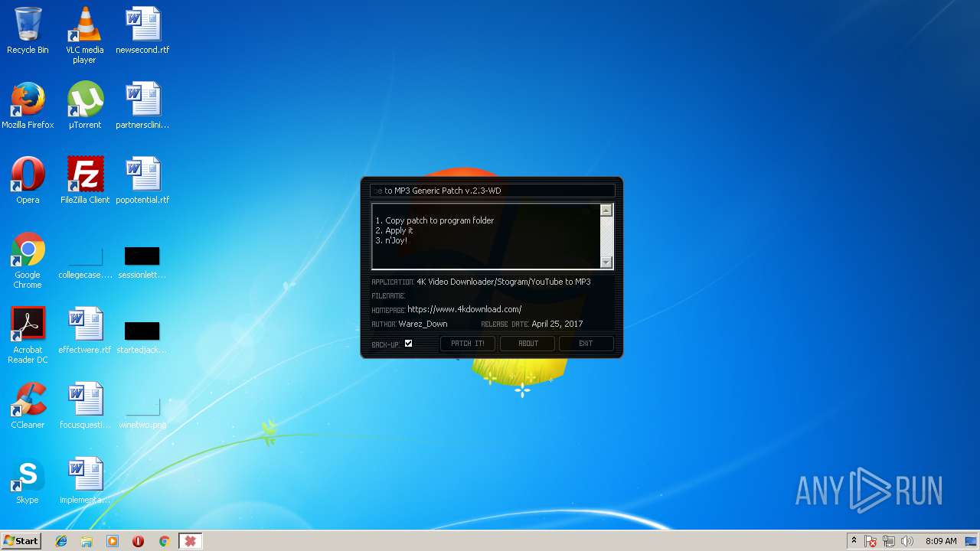
Task: Click the 'April 25, 2017' release date
Action: [x=557, y=324]
